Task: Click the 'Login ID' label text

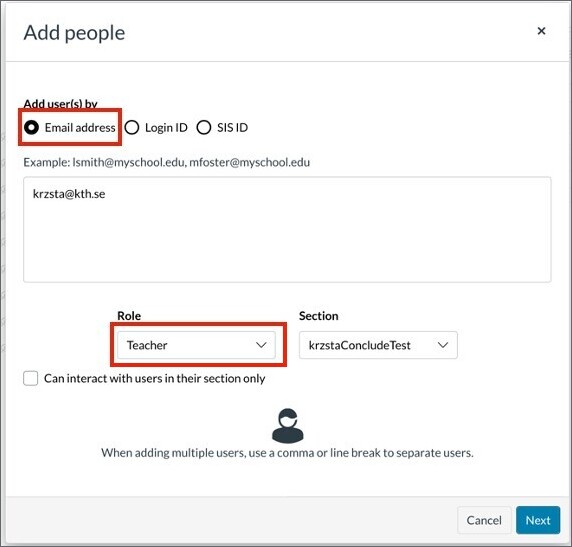Action: point(166,128)
